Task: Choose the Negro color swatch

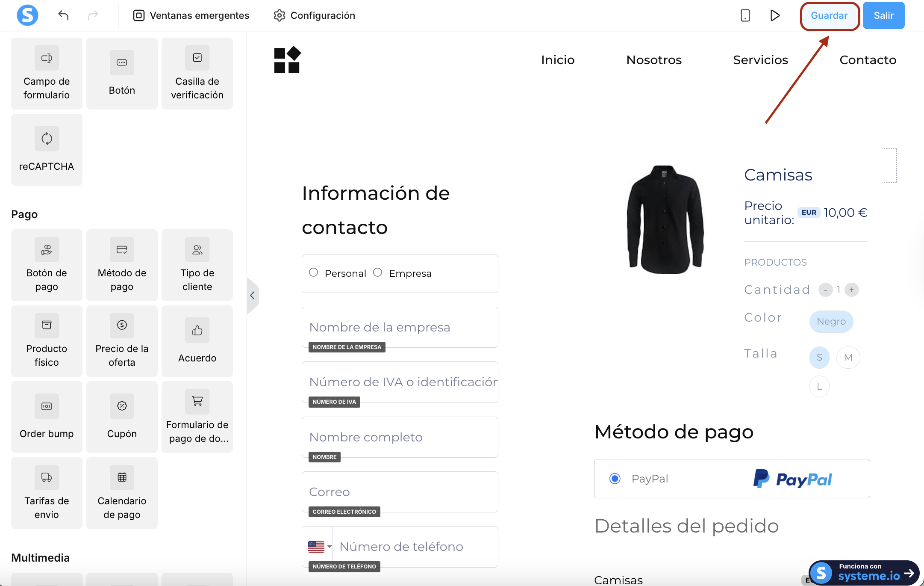Action: (831, 321)
